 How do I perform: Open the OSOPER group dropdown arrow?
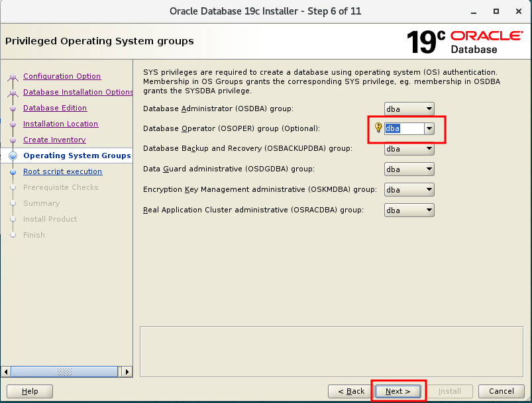429,128
